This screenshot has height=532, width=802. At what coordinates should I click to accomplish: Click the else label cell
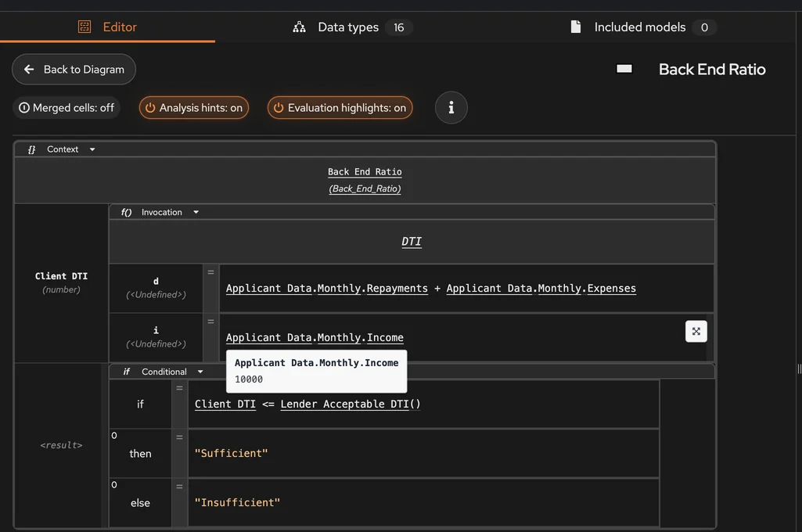click(x=140, y=503)
